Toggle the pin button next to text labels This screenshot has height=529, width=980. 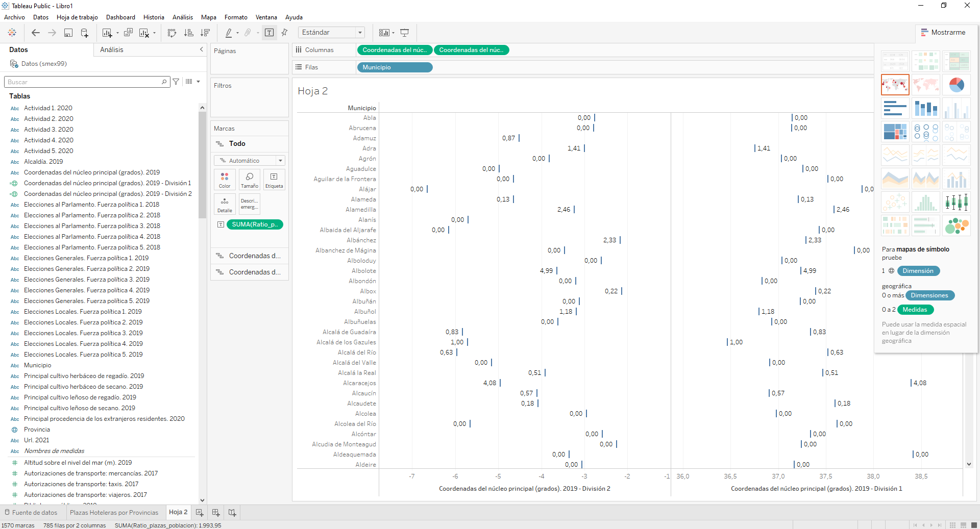284,32
